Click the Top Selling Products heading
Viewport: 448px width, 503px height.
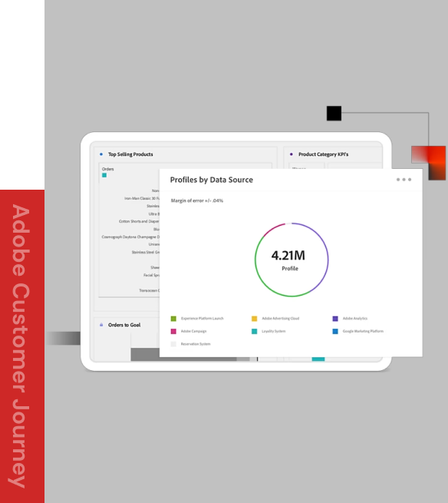(130, 154)
